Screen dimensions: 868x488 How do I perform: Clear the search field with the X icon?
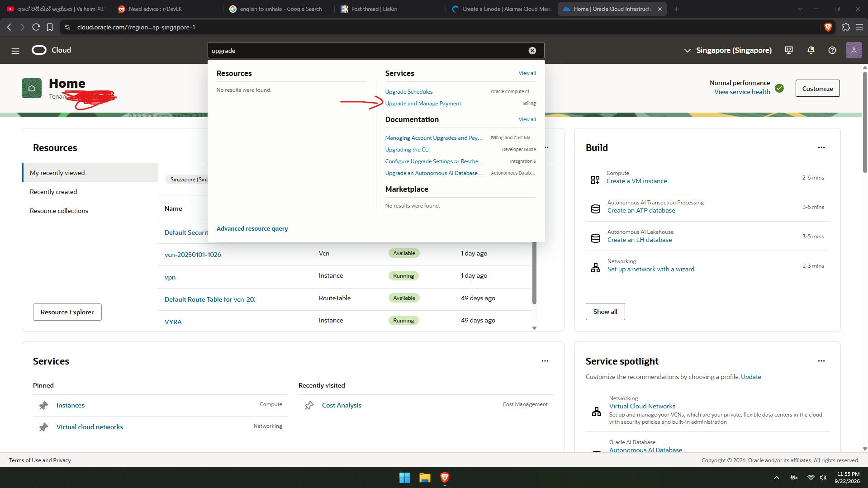pyautogui.click(x=532, y=51)
